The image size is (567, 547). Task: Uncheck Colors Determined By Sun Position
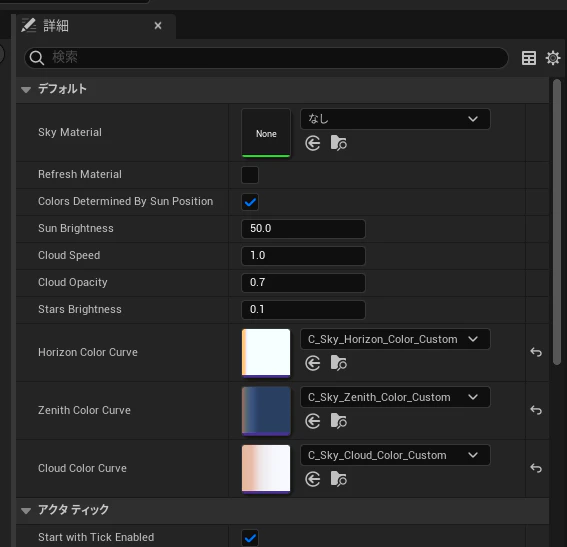point(250,202)
